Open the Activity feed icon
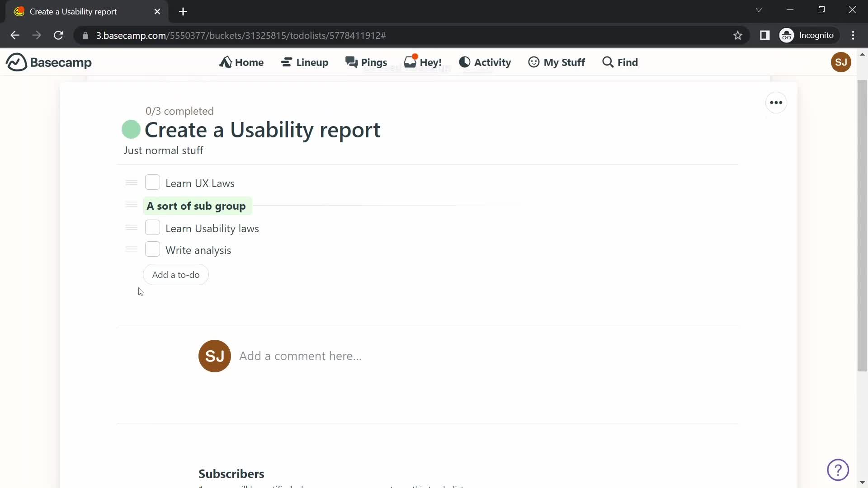The width and height of the screenshot is (868, 488). pos(464,62)
